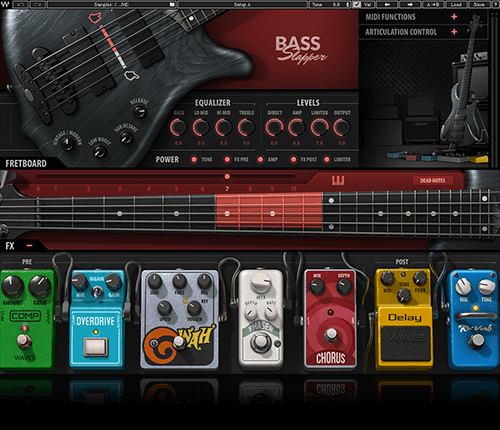Click the Vintage/Modern knob on the bass

click(x=68, y=144)
